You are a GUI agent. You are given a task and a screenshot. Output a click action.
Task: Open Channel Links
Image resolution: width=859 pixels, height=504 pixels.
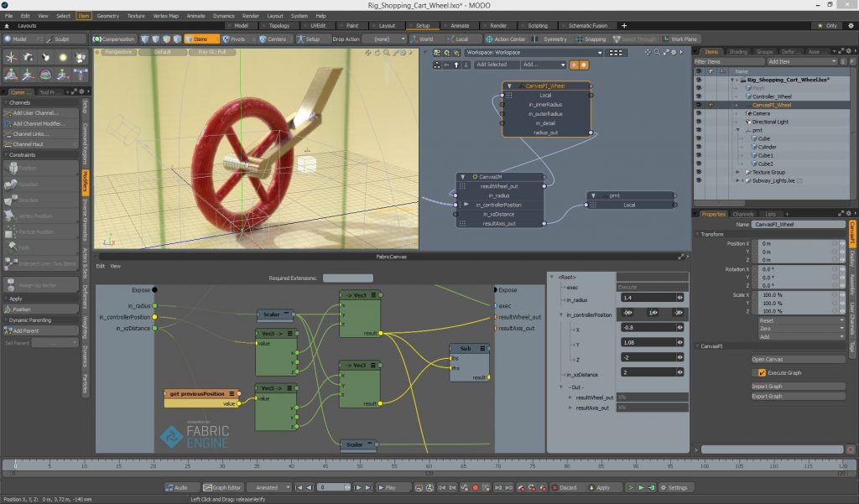[41, 133]
